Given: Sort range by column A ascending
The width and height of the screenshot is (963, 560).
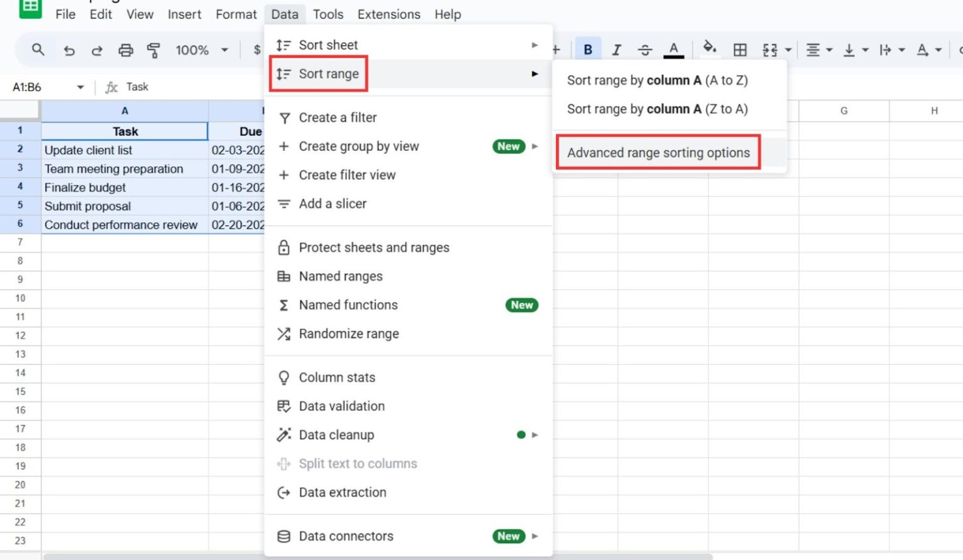Looking at the screenshot, I should (658, 80).
